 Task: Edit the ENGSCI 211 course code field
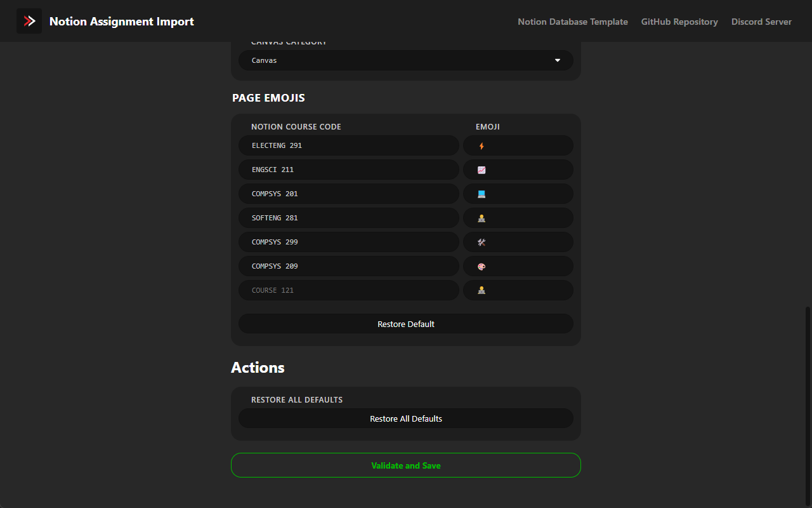(349, 170)
